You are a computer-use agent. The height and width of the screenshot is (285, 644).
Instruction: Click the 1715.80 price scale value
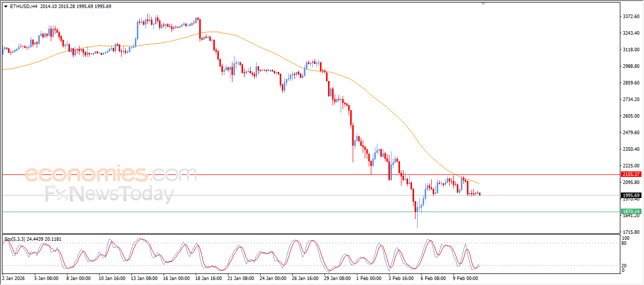(x=630, y=232)
